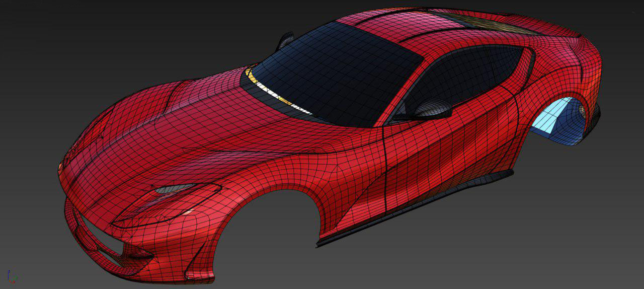The image size is (644, 289).
Task: Click the far side mirror behind the windshield
Action: [285, 40]
